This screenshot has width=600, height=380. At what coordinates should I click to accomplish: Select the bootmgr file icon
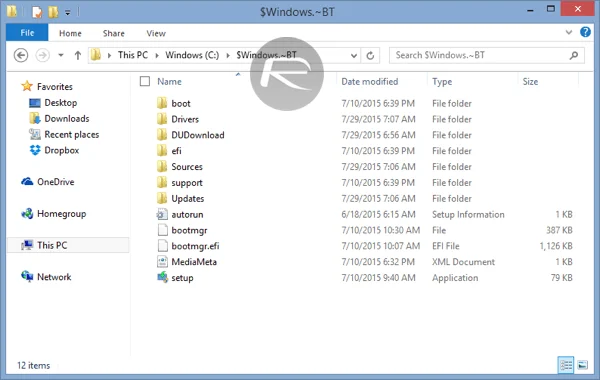(162, 230)
